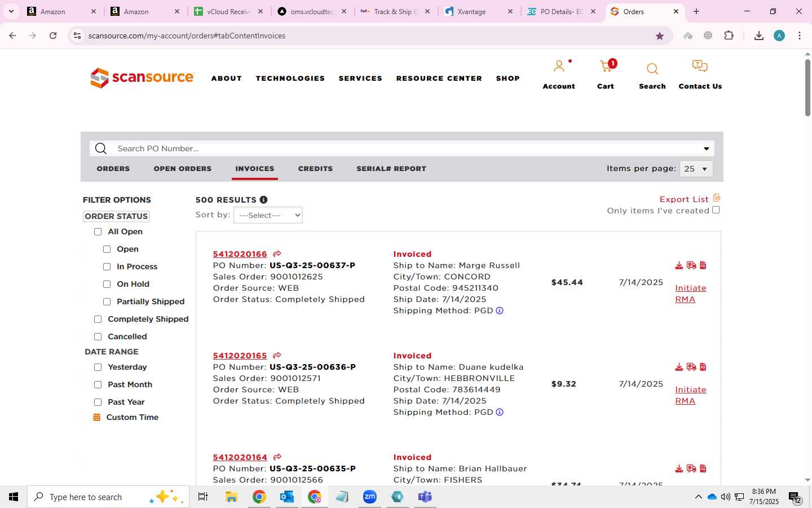Click the Search PO Number field
812x508 pixels.
click(x=401, y=148)
